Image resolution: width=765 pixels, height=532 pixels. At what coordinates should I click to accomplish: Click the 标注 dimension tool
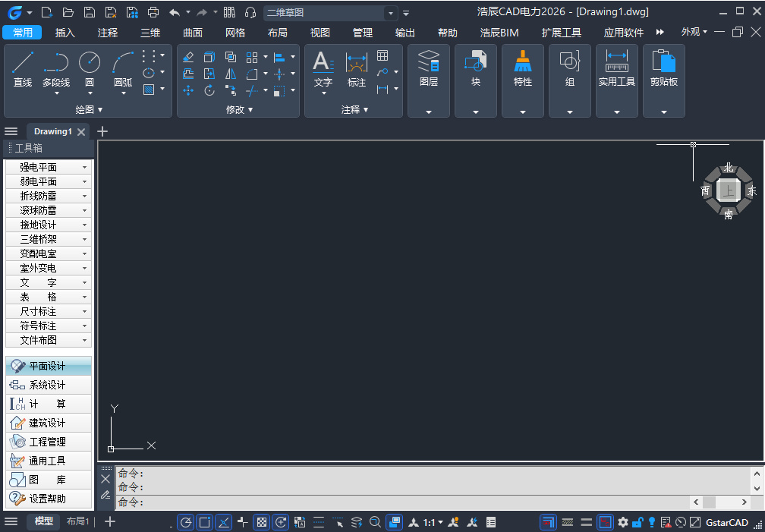[356, 69]
